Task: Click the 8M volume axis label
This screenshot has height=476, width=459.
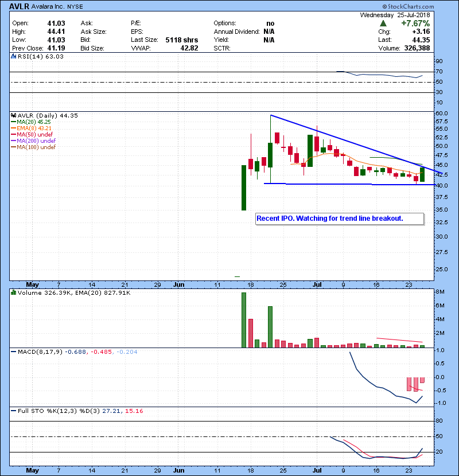Action: (x=440, y=292)
